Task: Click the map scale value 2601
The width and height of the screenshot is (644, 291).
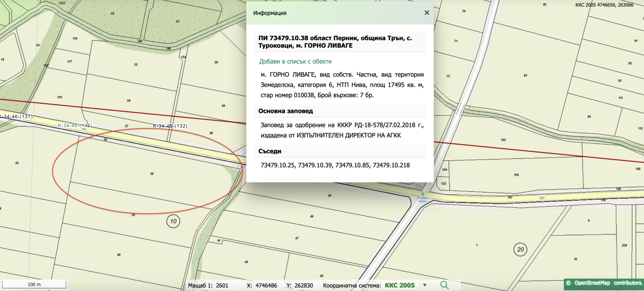Action: pos(222,285)
